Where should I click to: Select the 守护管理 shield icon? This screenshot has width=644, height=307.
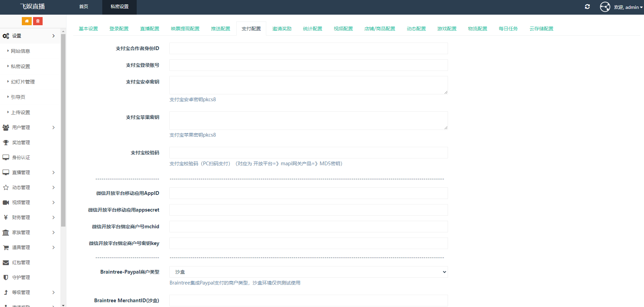point(6,277)
